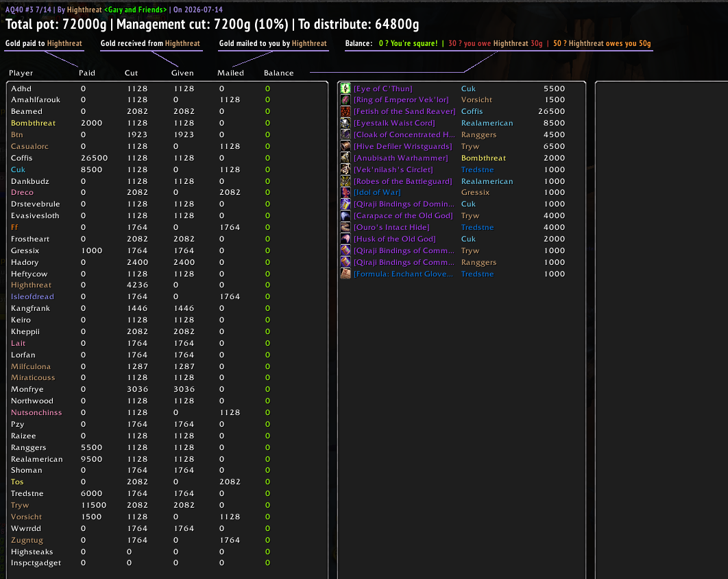Click buyer Vorsicht next to Ring of Emperor
The height and width of the screenshot is (579, 728).
point(476,100)
